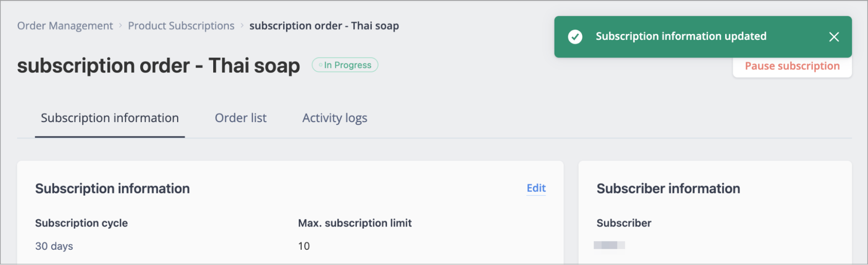Click the 30 days subscription cycle value
Image resolution: width=868 pixels, height=265 pixels.
tap(54, 246)
